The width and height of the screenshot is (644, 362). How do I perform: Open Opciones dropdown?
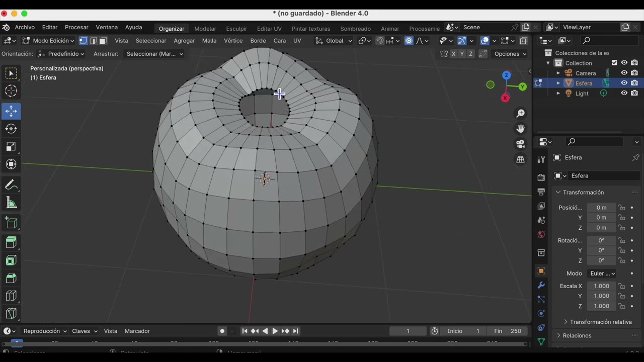(510, 54)
